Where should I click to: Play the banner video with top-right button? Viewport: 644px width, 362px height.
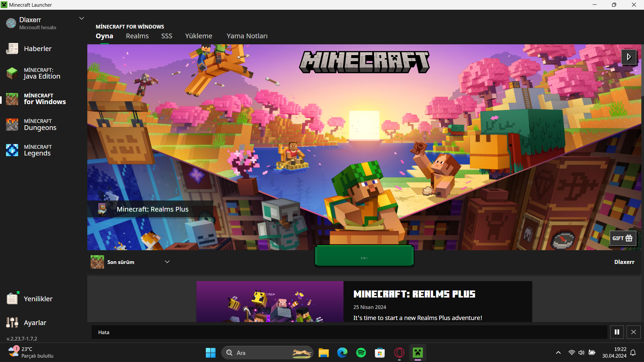click(x=629, y=57)
